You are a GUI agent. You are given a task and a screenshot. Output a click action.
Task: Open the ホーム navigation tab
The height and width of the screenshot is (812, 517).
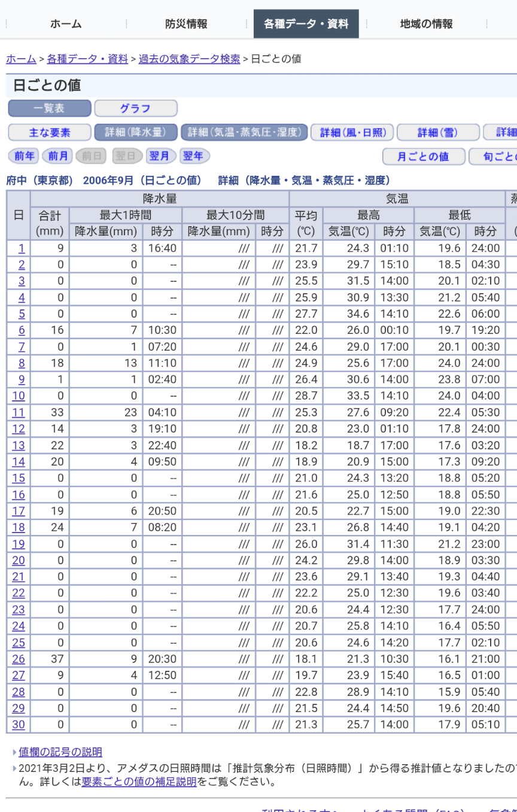tap(66, 24)
